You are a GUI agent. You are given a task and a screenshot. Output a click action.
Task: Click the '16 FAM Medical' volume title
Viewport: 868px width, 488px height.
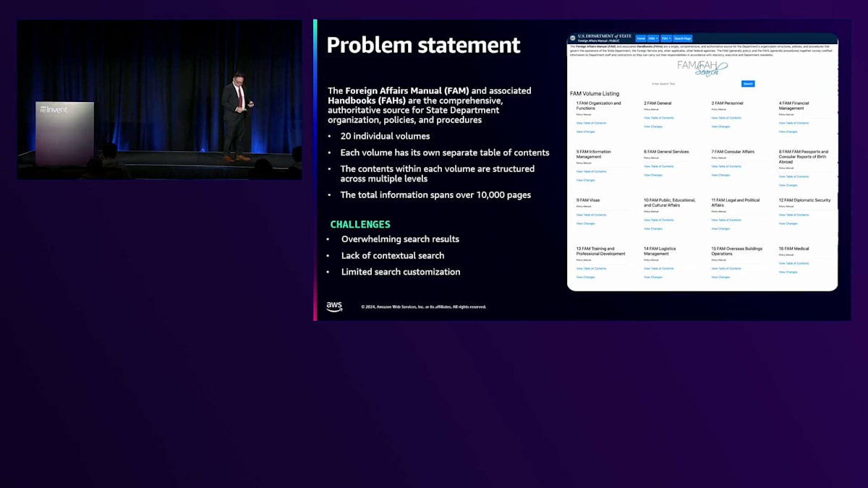click(794, 249)
